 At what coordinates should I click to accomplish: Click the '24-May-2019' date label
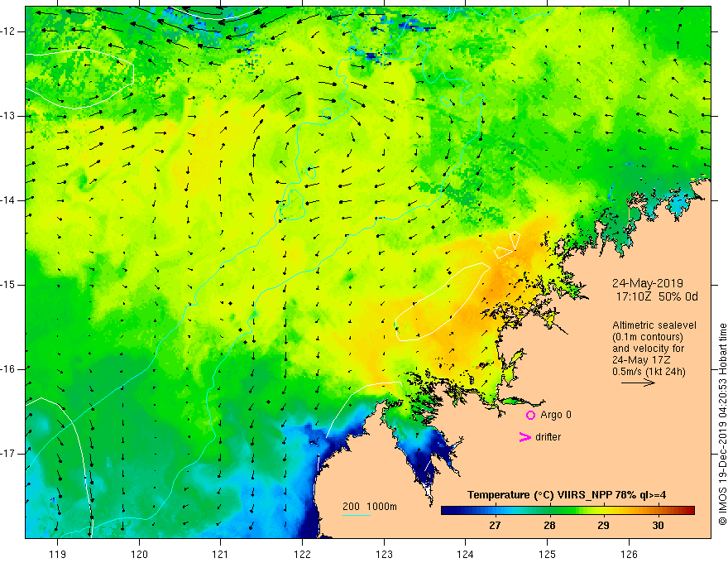tap(647, 283)
